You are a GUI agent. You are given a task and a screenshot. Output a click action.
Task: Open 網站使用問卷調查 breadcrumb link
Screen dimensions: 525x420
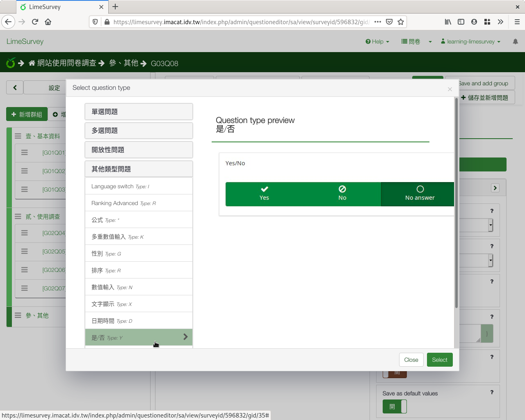tap(66, 63)
